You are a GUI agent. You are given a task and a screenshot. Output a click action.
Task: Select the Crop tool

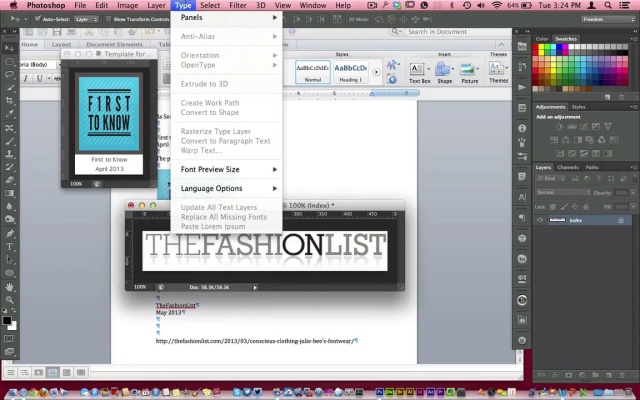click(x=9, y=101)
